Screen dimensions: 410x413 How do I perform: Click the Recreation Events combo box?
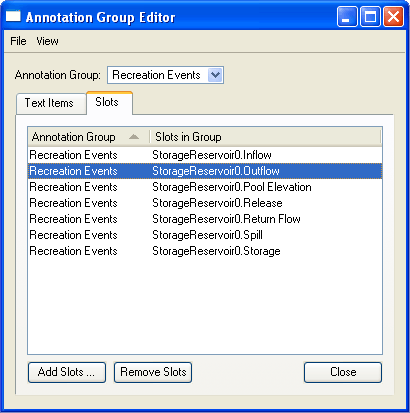tap(165, 75)
